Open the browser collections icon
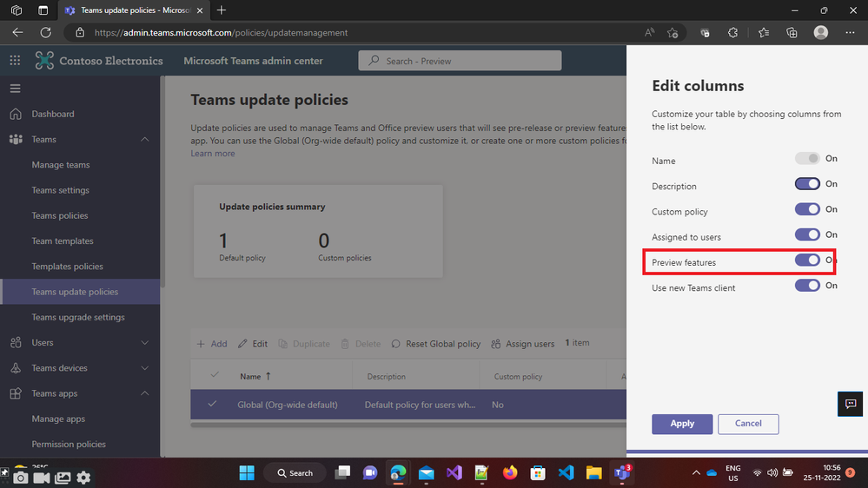 (x=792, y=33)
